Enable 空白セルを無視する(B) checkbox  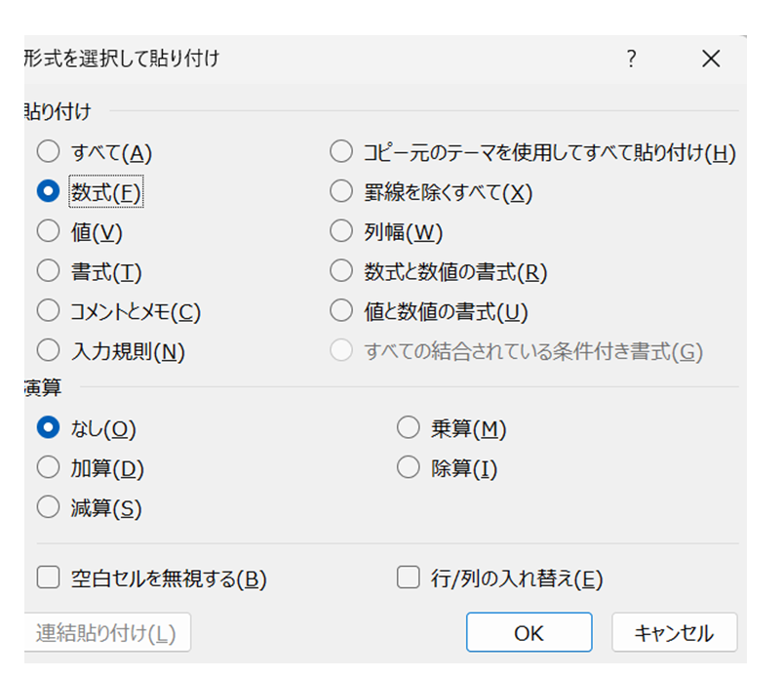point(48,578)
